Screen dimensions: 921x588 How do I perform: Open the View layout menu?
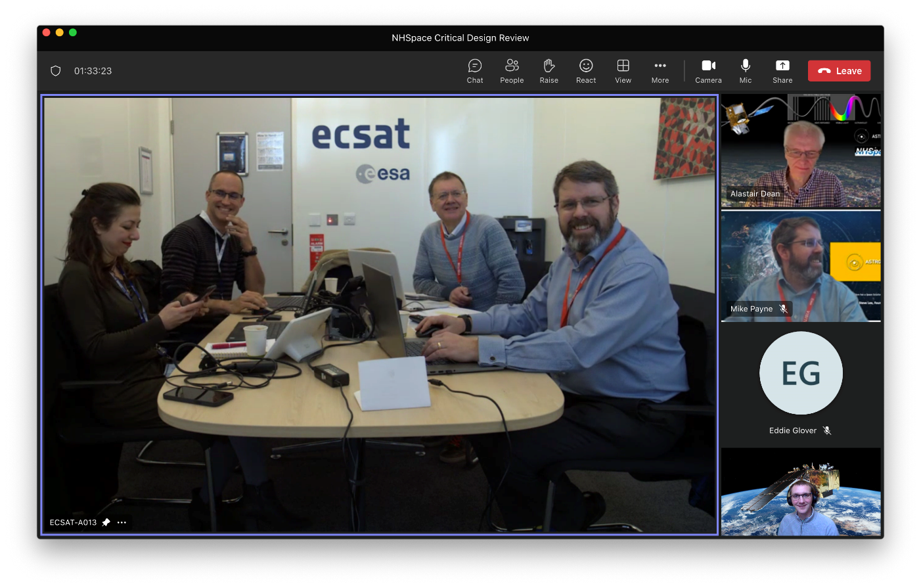coord(623,70)
